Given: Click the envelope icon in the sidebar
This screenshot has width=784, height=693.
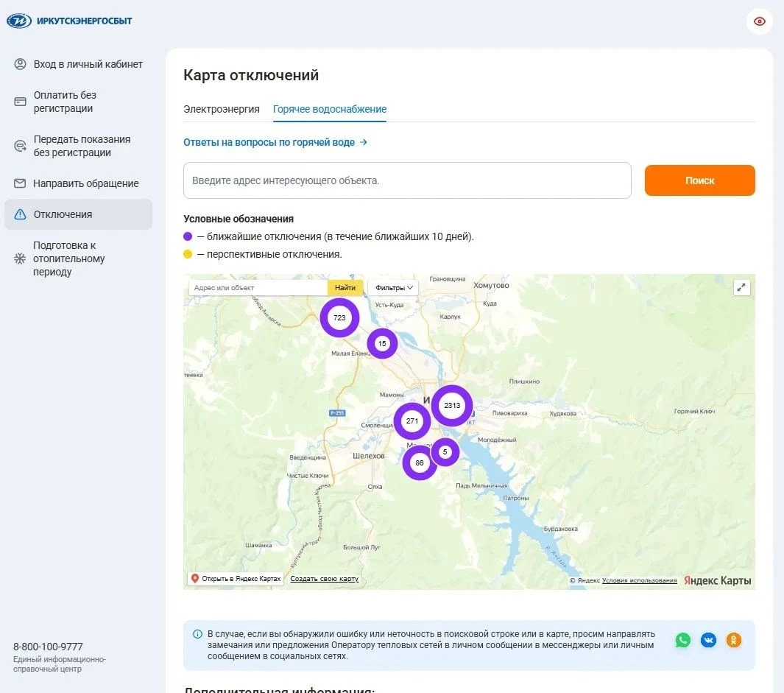Looking at the screenshot, I should [20, 183].
